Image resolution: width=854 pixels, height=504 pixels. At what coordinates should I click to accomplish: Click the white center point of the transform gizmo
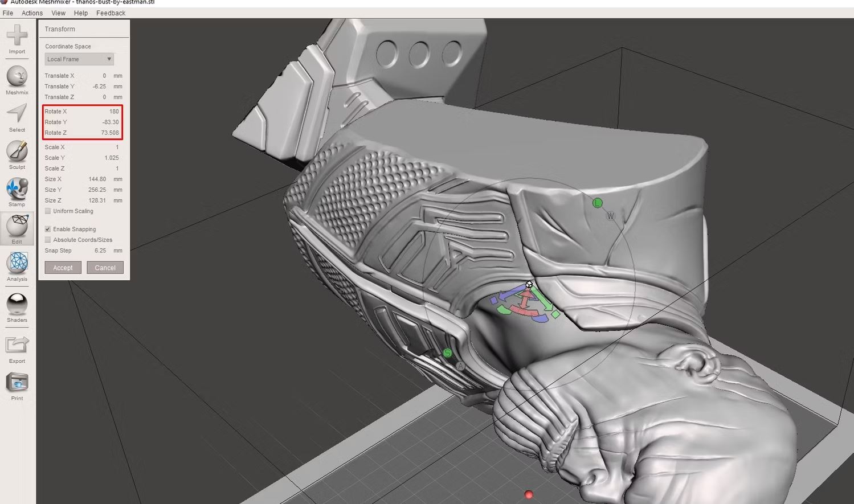(x=529, y=284)
